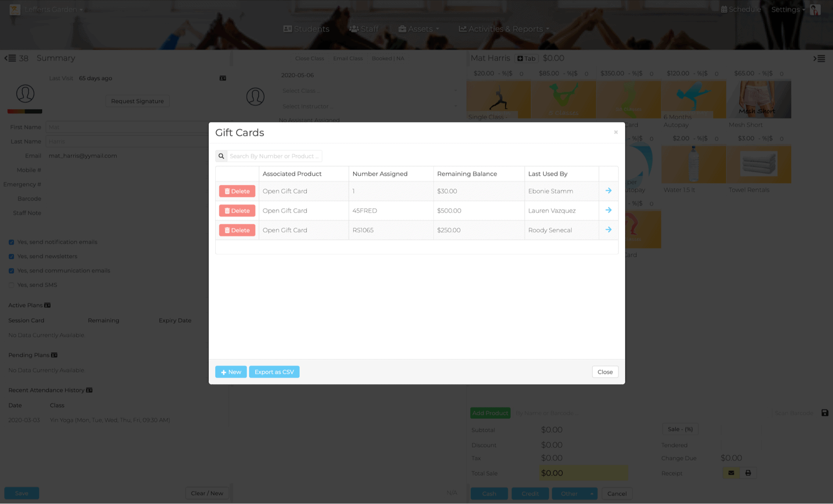Click the Active Plans card icon
Screen dimensions: 833x504
(x=47, y=305)
